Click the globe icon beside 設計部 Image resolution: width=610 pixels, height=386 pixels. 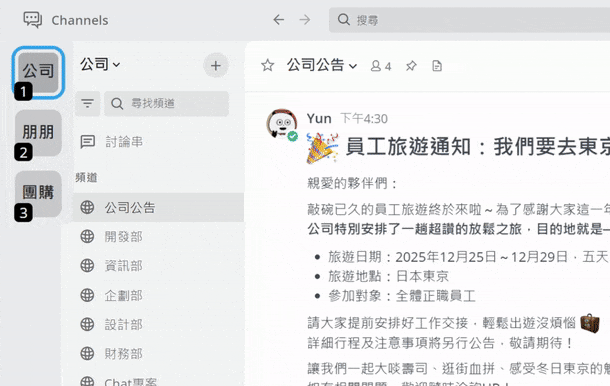87,325
